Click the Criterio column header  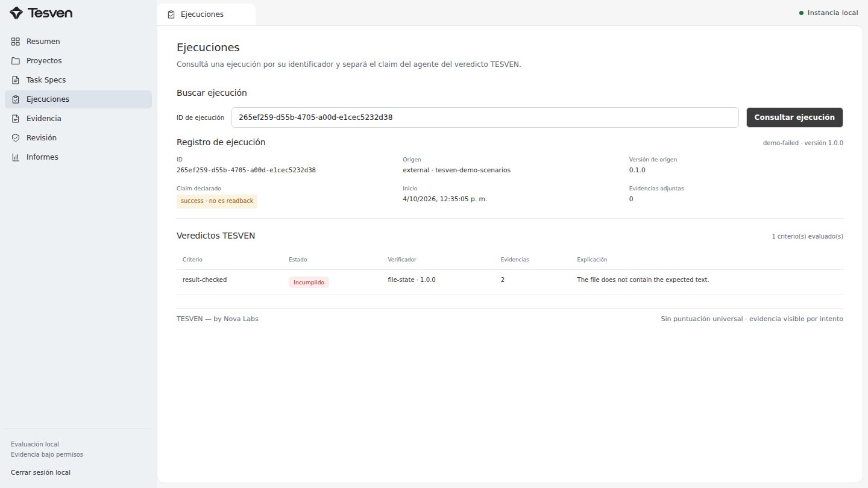tap(192, 260)
